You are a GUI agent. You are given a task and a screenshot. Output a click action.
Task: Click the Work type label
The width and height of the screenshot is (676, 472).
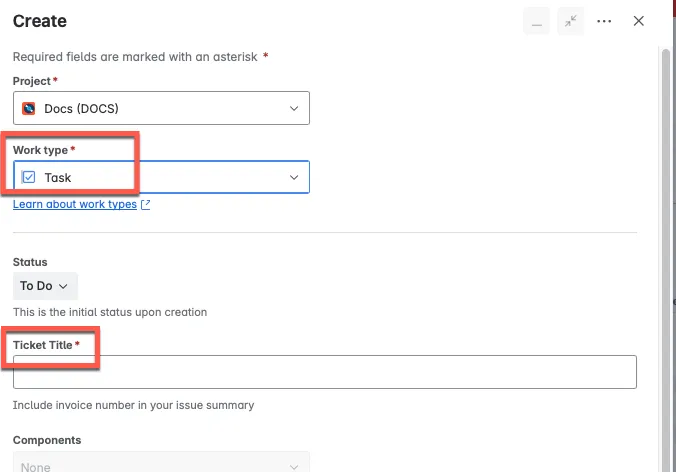pyautogui.click(x=40, y=150)
